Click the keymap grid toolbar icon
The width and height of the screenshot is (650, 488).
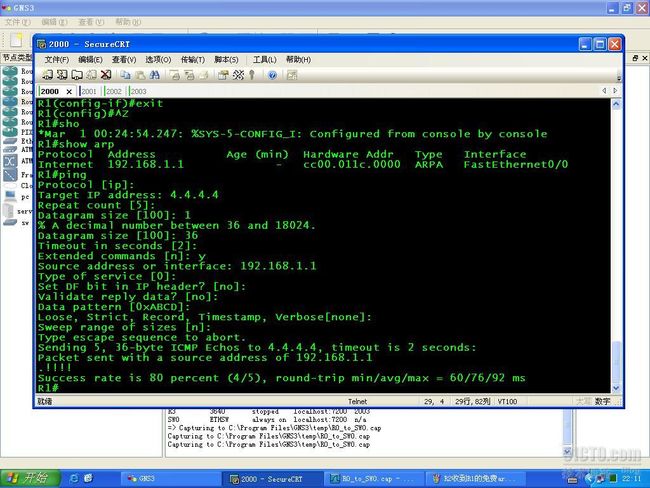pos(238,75)
